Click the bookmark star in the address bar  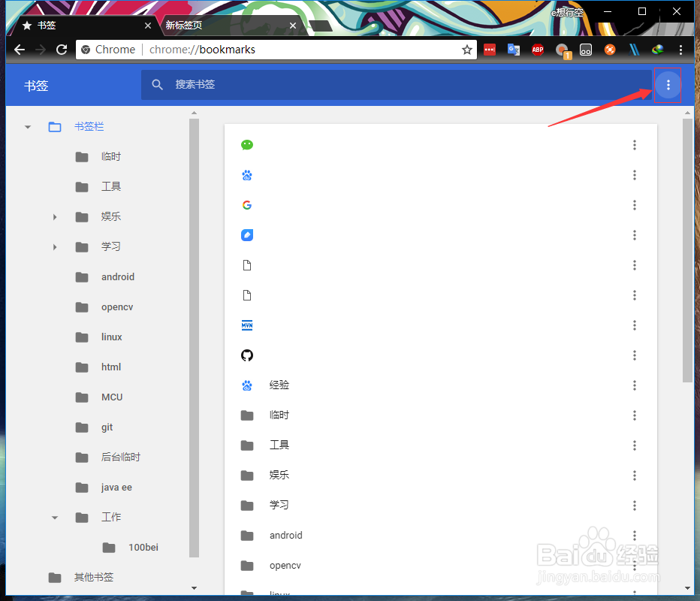[x=467, y=50]
